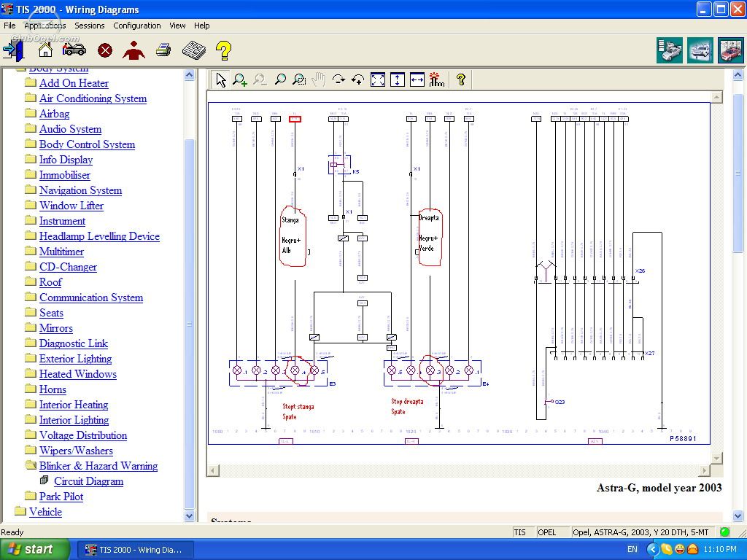This screenshot has height=560, width=747.
Task: Click the fit height vertical arrows icon
Action: click(x=398, y=79)
